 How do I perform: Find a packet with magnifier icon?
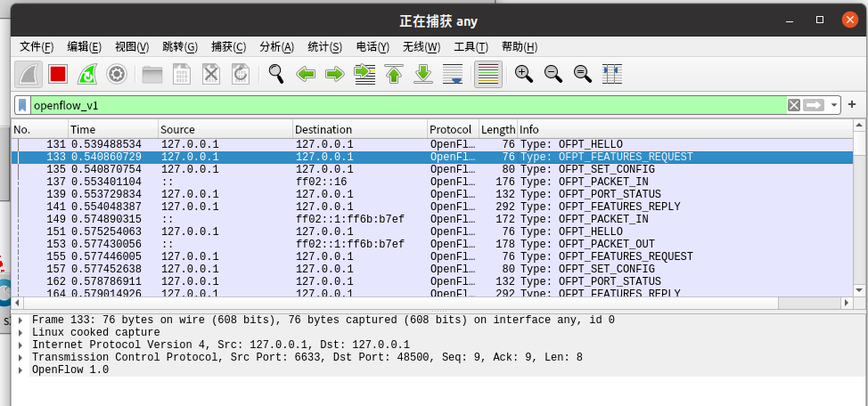click(276, 74)
